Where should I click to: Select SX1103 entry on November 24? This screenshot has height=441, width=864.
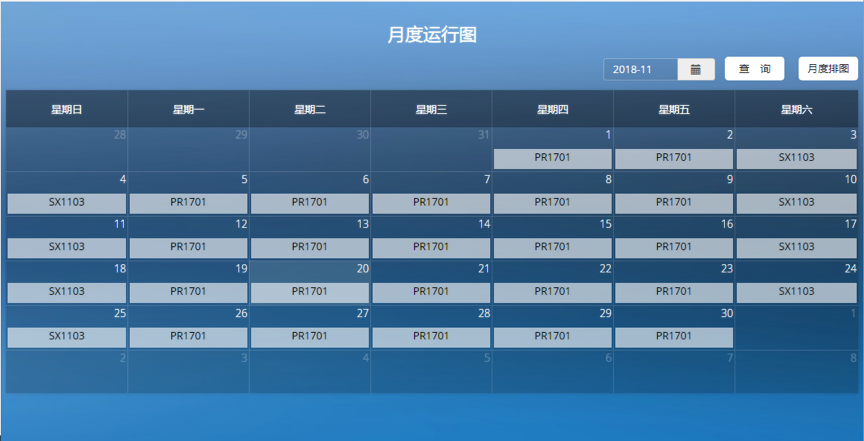click(x=797, y=293)
